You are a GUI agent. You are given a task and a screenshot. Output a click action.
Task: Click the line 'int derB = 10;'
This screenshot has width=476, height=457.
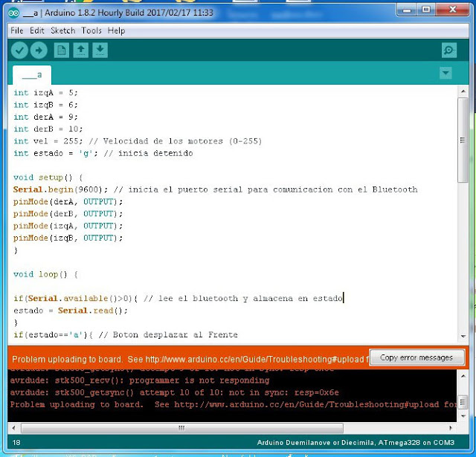tap(48, 129)
